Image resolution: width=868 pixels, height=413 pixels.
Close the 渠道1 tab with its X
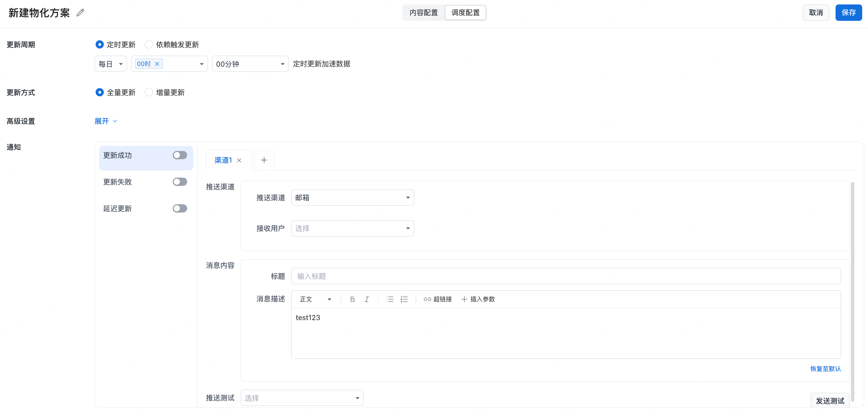click(x=239, y=161)
